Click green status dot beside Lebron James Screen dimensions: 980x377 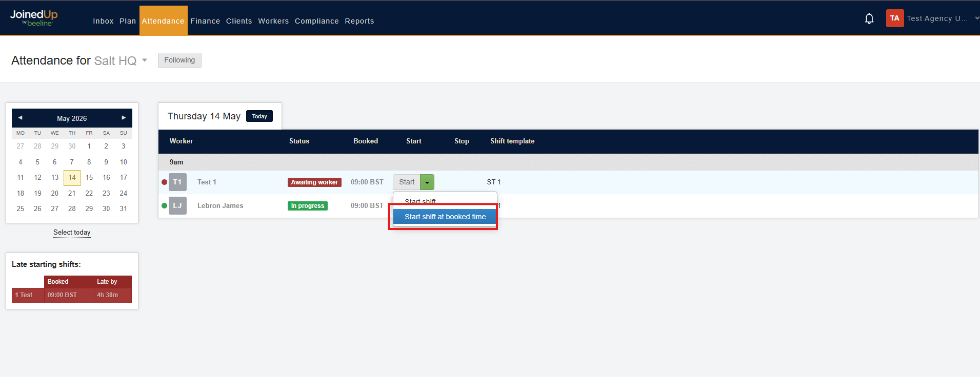[164, 205]
